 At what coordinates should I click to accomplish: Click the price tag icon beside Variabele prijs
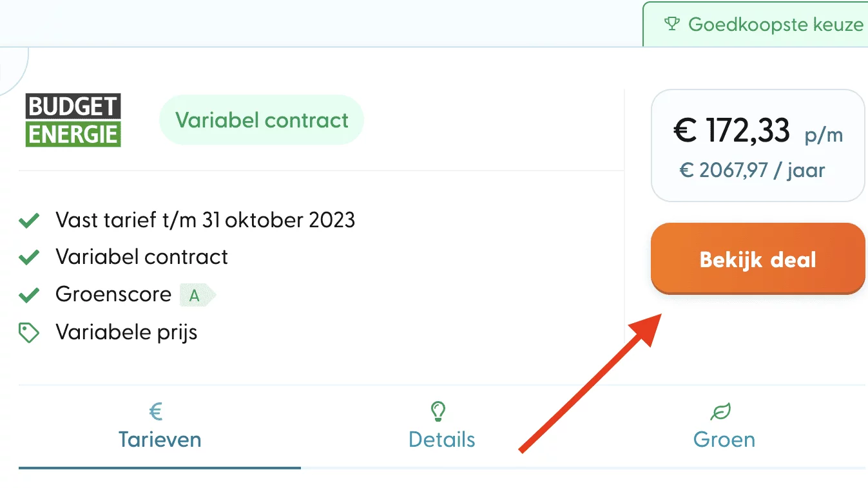28,332
